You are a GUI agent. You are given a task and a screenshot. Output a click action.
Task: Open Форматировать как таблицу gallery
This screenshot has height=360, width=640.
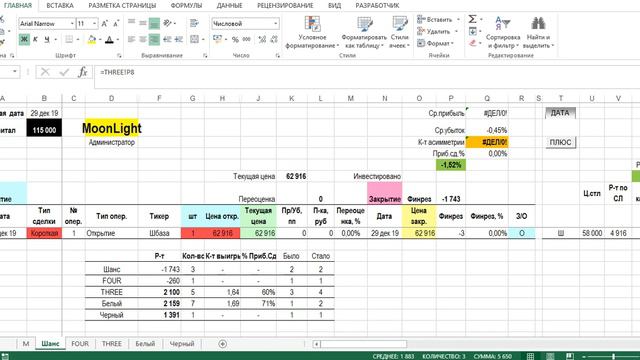pyautogui.click(x=364, y=32)
